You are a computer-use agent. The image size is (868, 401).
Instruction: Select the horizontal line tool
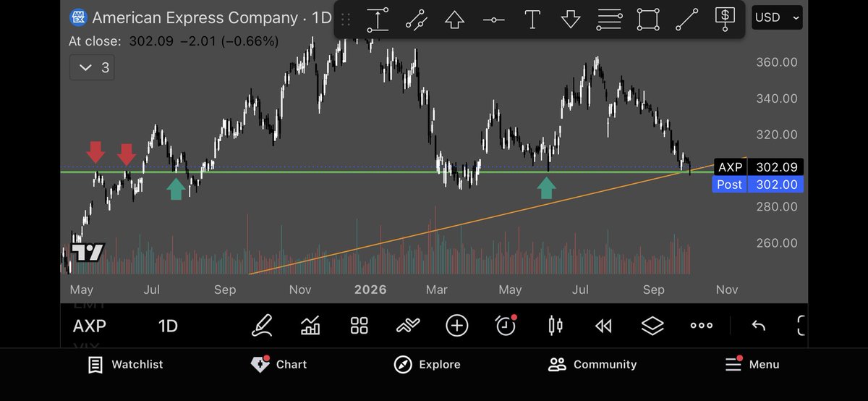point(494,20)
